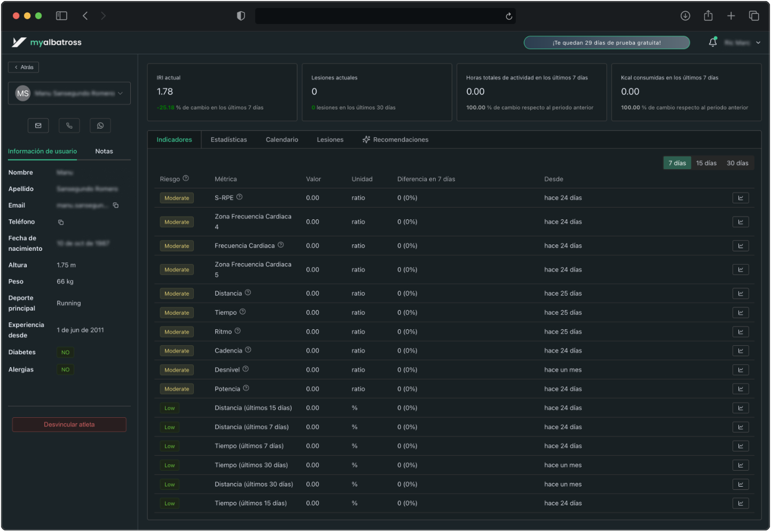Toggle the browser sidebar panel
The height and width of the screenshot is (532, 771).
click(x=61, y=16)
